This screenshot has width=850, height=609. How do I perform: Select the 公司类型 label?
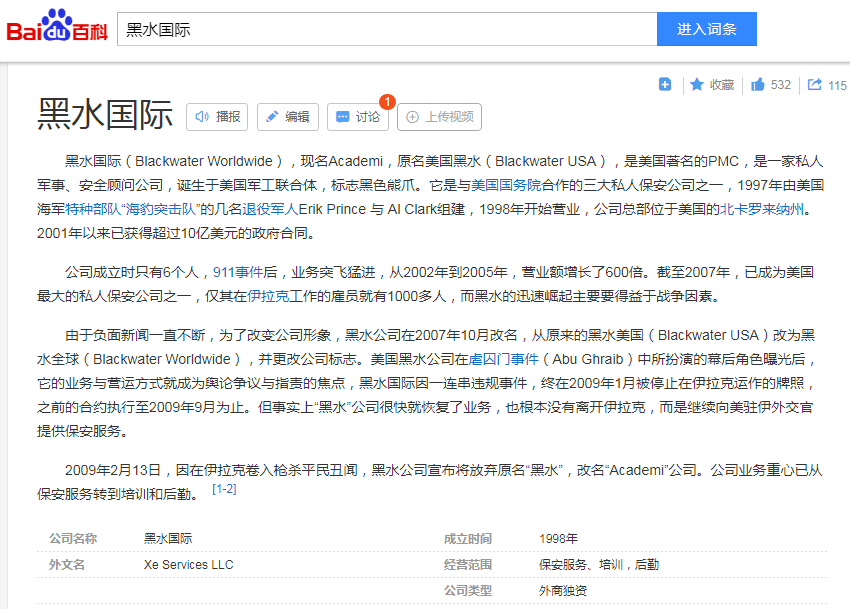[x=468, y=591]
